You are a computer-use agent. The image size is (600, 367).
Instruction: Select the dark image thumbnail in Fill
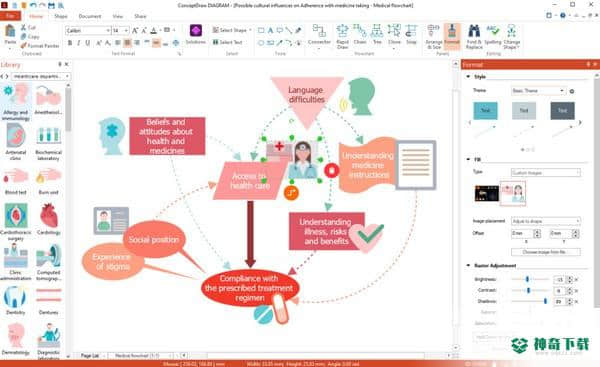click(x=487, y=193)
